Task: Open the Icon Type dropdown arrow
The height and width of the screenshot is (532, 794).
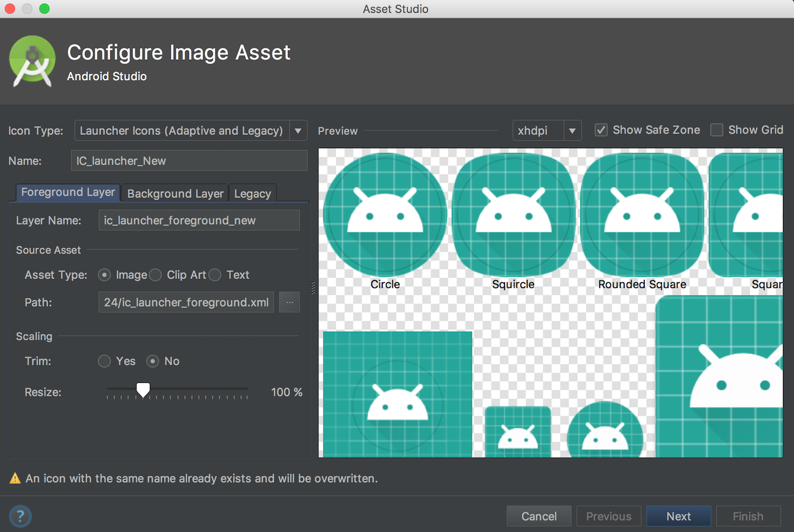Action: 298,131
